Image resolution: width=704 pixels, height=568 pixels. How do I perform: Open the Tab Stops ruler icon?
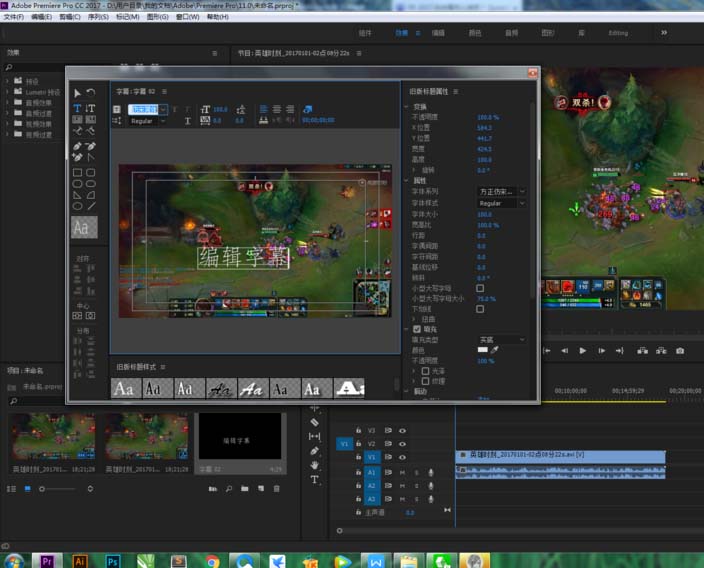pos(264,120)
